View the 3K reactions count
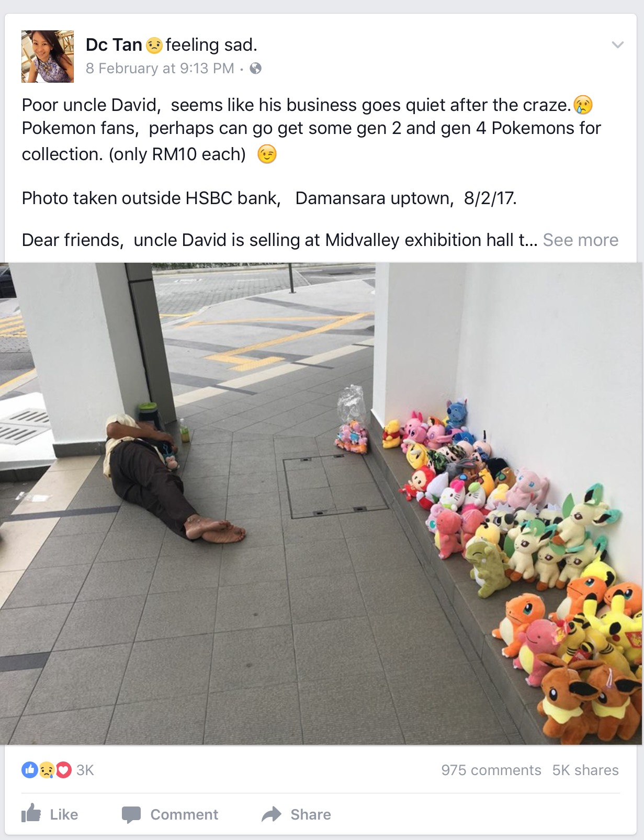Screen dimensions: 644x840 tap(85, 770)
